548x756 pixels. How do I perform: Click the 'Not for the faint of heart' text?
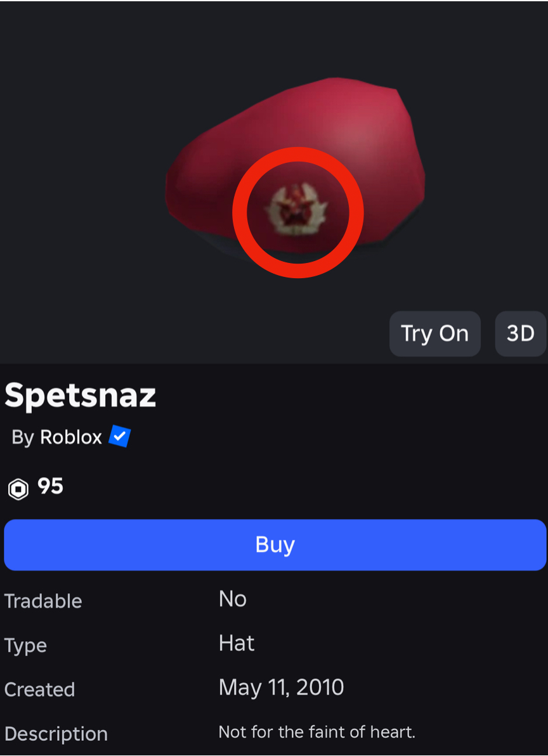[317, 733]
